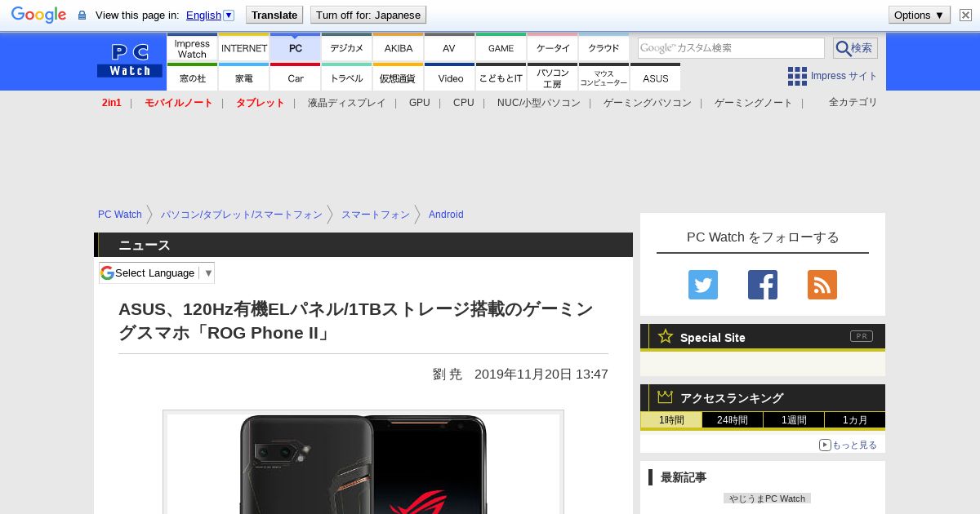Click the access ranking crown icon
Viewport: 980px width, 514px height.
coord(666,397)
